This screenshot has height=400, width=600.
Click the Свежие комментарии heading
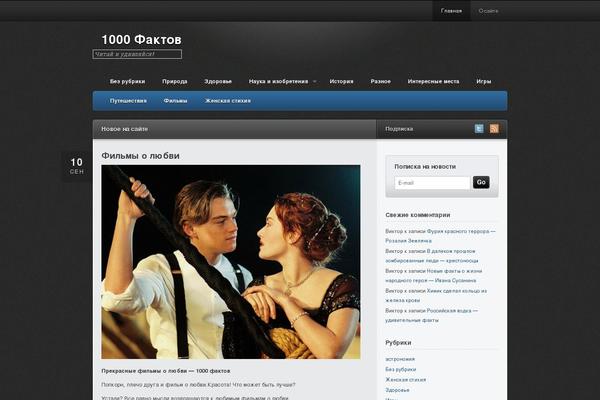417,215
